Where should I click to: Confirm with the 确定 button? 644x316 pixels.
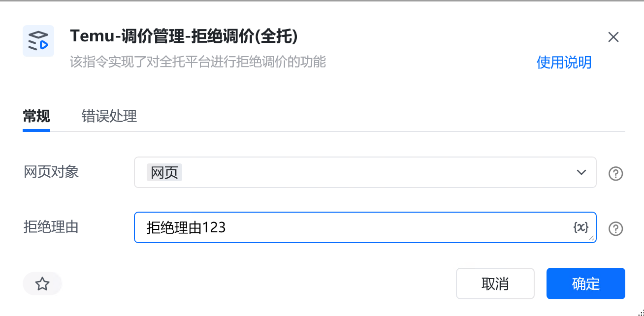tap(585, 284)
